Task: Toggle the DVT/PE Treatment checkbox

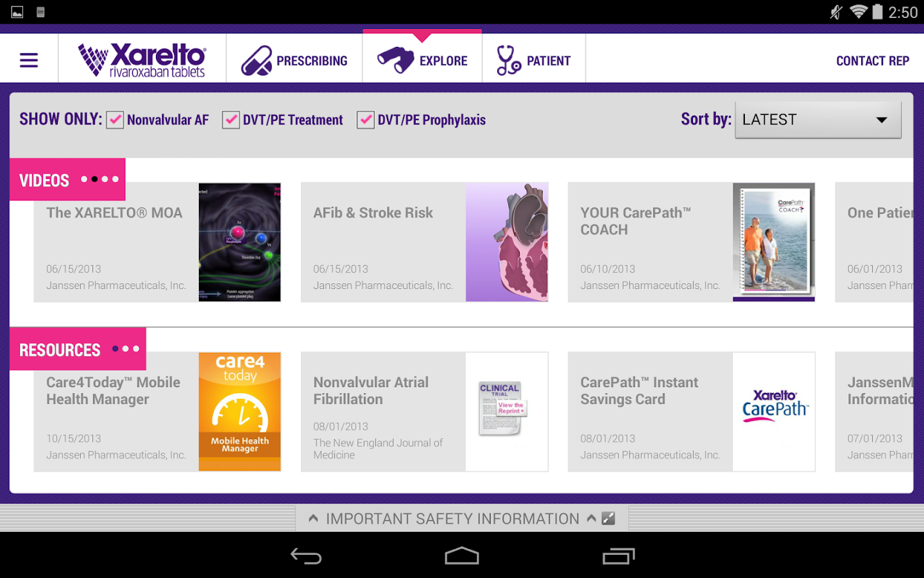Action: (x=231, y=120)
